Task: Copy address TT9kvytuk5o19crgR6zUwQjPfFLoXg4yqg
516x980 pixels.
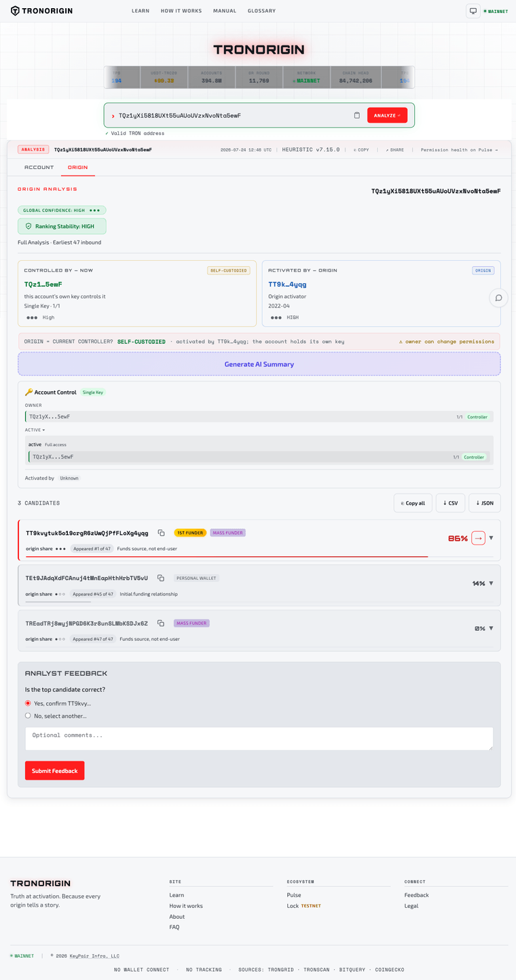Action: [x=162, y=533]
